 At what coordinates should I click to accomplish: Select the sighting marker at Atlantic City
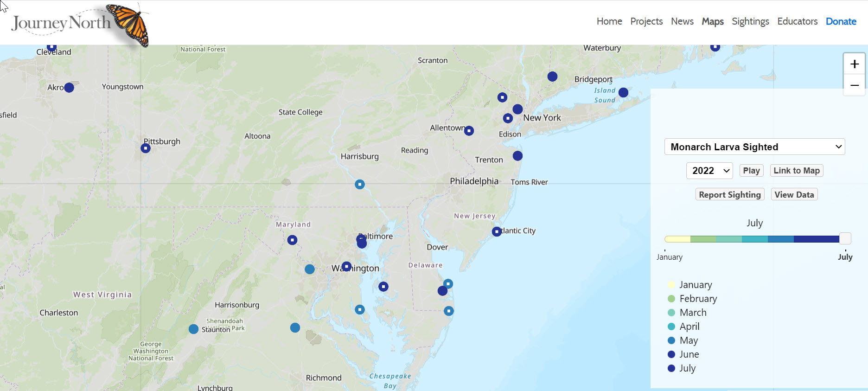(x=497, y=231)
